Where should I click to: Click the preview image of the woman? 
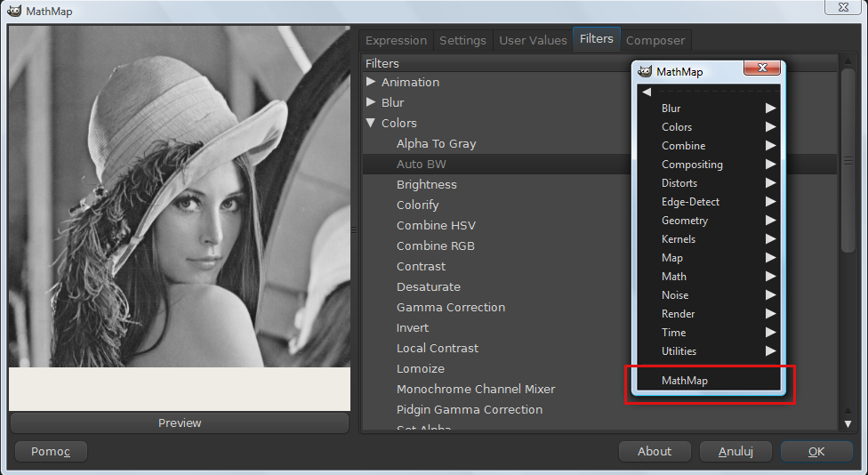tap(180, 197)
